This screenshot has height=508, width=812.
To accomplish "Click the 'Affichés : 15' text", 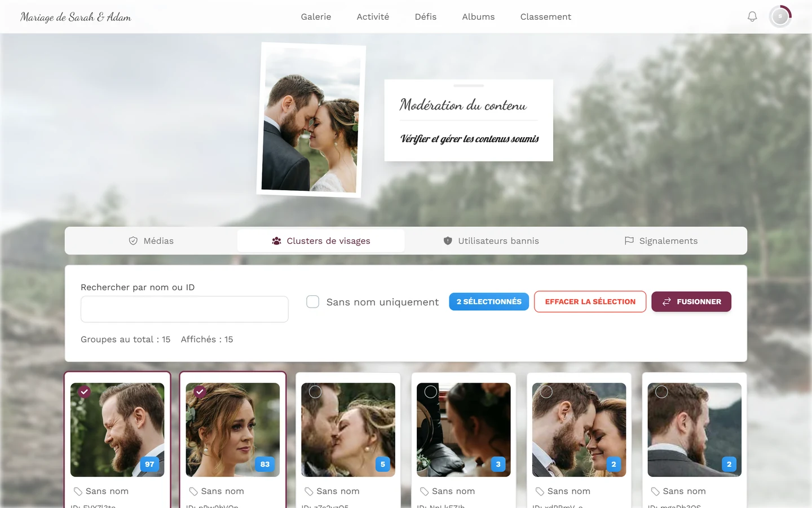I will (x=207, y=339).
